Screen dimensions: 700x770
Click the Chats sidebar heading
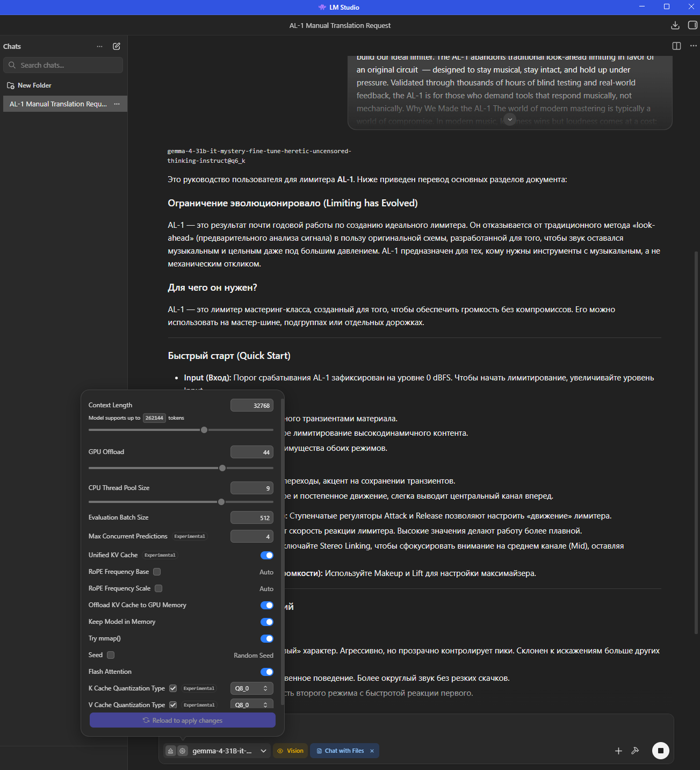coord(12,47)
